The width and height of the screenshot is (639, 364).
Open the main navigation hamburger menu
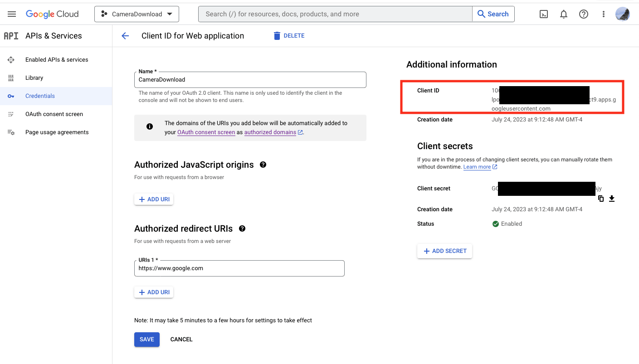point(12,14)
